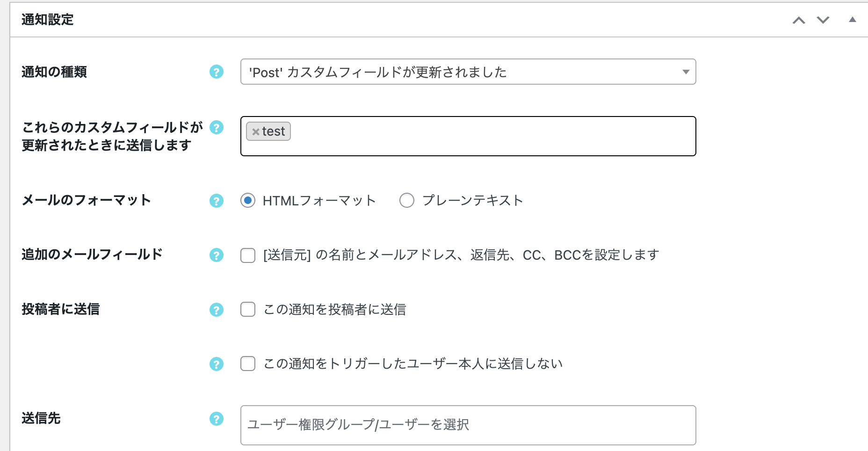Click help icon next to 送信先
This screenshot has width=868, height=451.
(x=216, y=419)
